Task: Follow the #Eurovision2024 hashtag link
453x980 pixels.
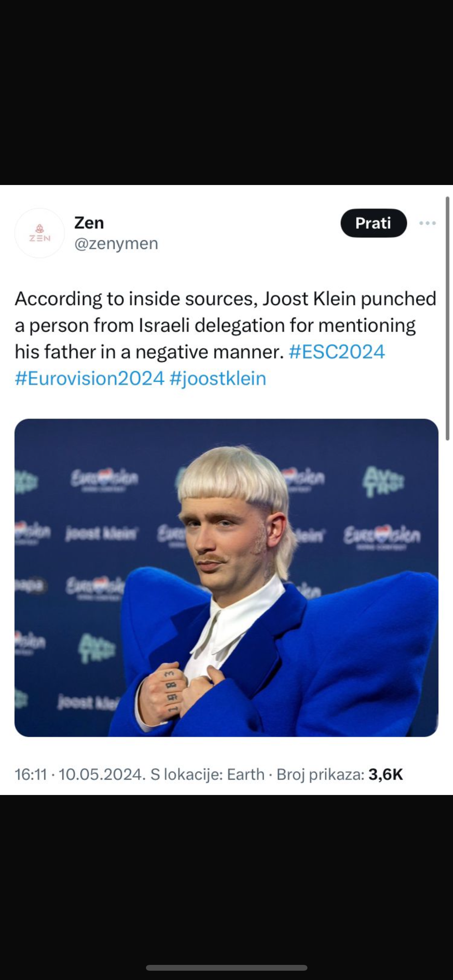Action: point(90,378)
